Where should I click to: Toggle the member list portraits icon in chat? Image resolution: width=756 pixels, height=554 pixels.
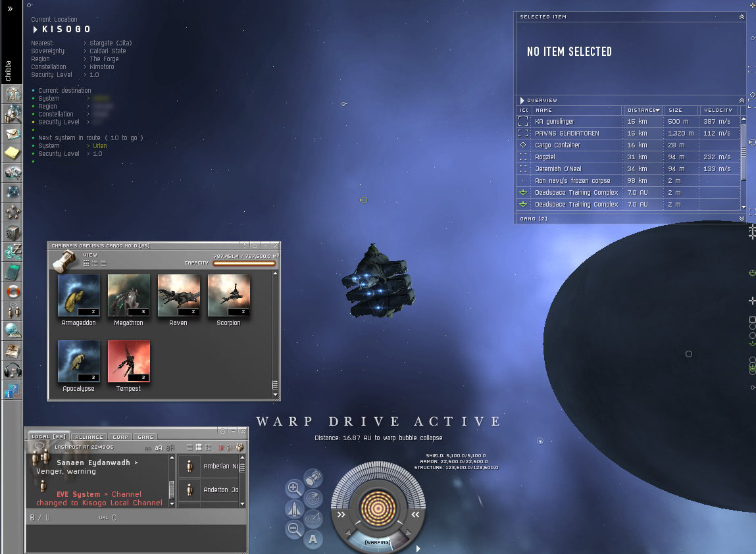(239, 447)
